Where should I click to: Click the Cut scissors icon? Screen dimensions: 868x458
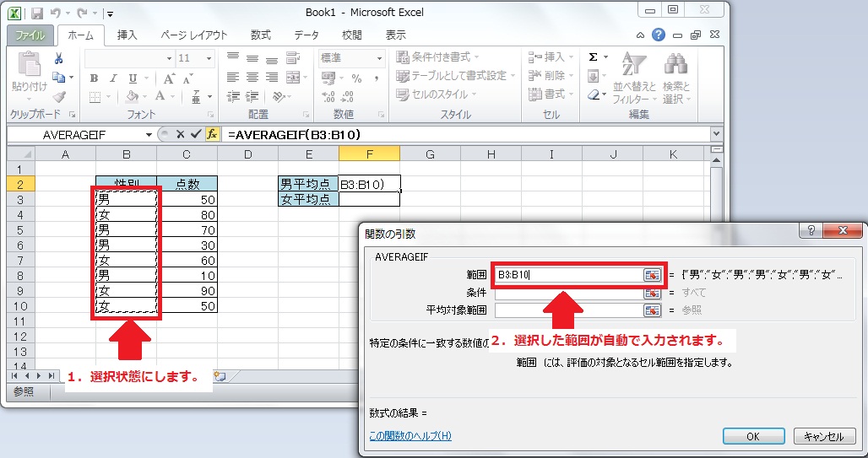(x=58, y=59)
